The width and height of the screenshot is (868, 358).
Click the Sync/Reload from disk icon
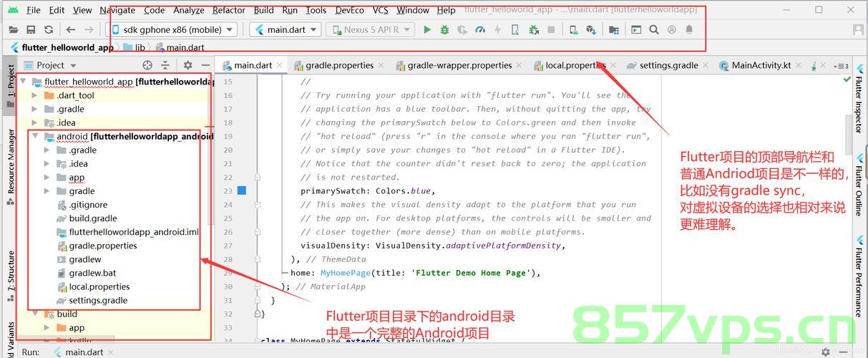point(49,29)
